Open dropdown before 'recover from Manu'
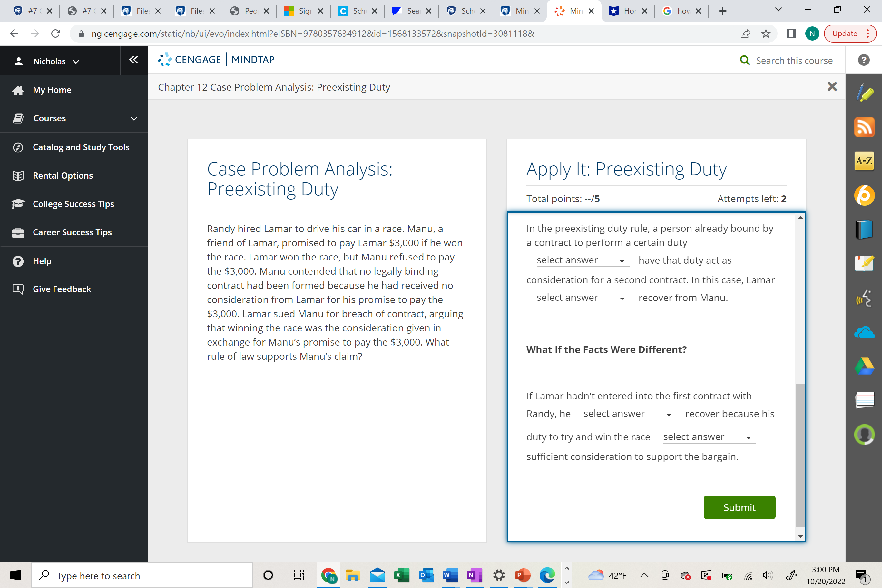Image resolution: width=882 pixels, height=588 pixels. click(582, 298)
